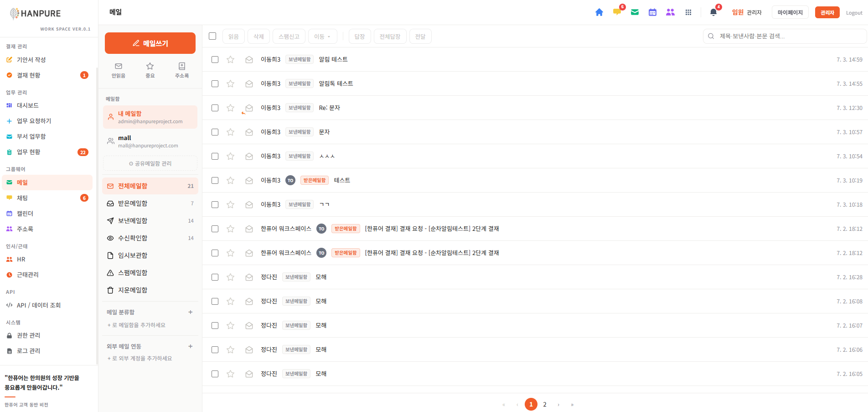This screenshot has height=412, width=868.
Task: Show unread mails via 안읽음 icon
Action: pyautogui.click(x=119, y=70)
